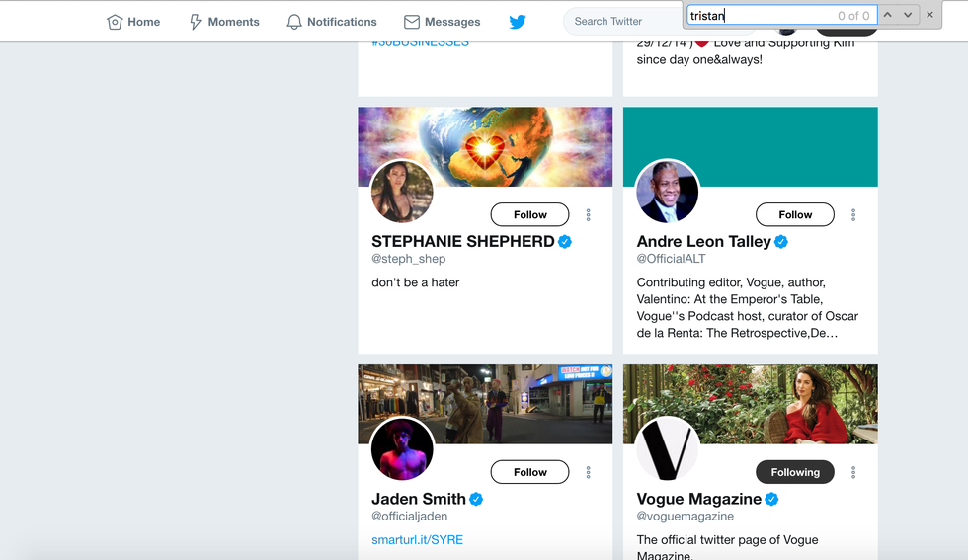
Task: Open more options for Andre Leon Talley card
Action: click(x=853, y=214)
